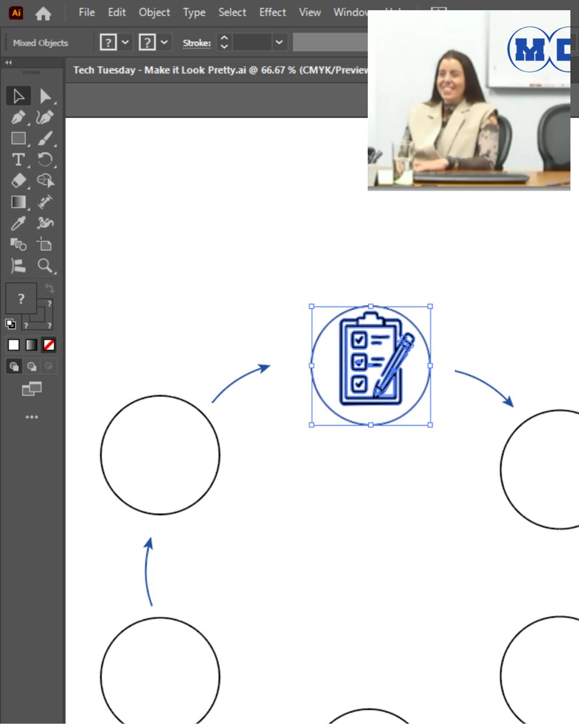Open the View menu
The height and width of the screenshot is (728, 579).
310,12
